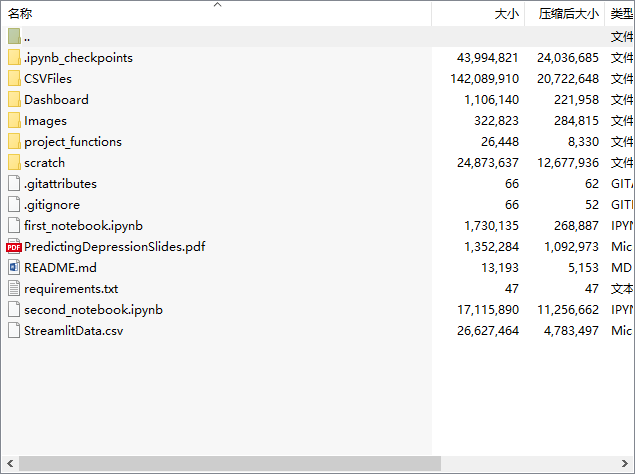Image resolution: width=635 pixels, height=474 pixels.
Task: Select the Dashboard folder icon
Action: pyautogui.click(x=14, y=99)
